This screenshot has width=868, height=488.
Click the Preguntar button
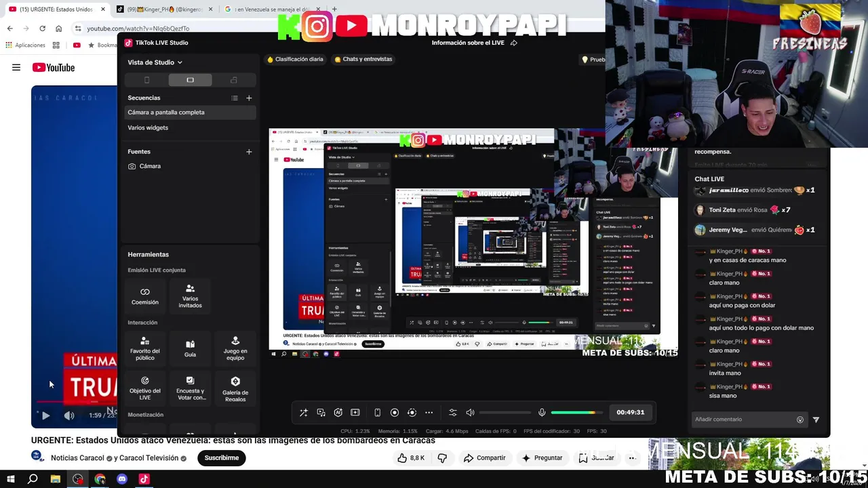pos(542,458)
